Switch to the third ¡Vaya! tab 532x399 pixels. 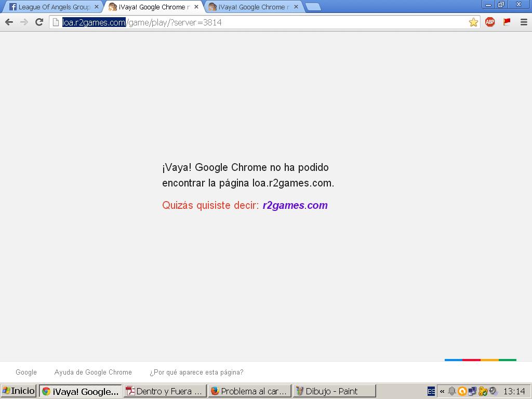click(249, 7)
